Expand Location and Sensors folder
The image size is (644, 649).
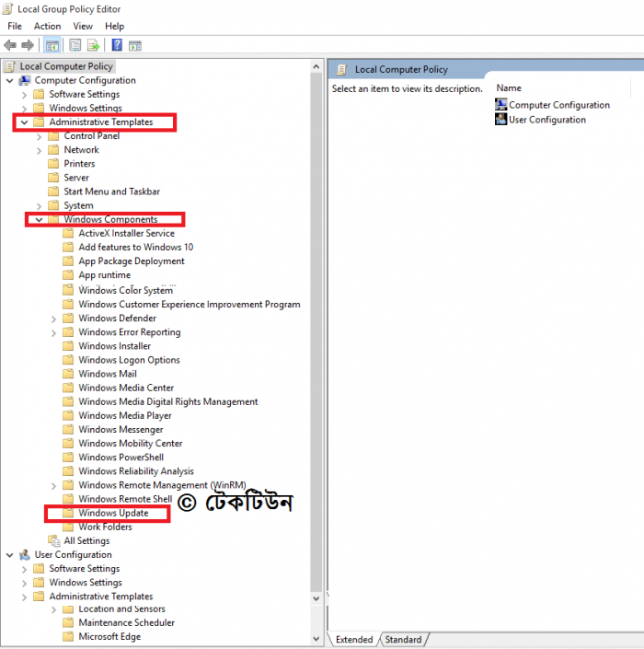(x=53, y=609)
